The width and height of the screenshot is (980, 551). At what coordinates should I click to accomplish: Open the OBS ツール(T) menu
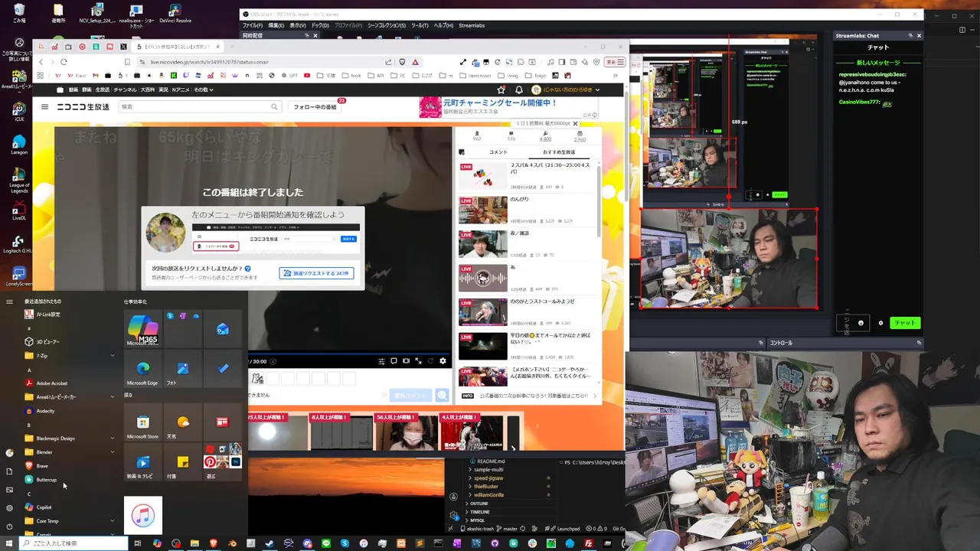pyautogui.click(x=420, y=25)
